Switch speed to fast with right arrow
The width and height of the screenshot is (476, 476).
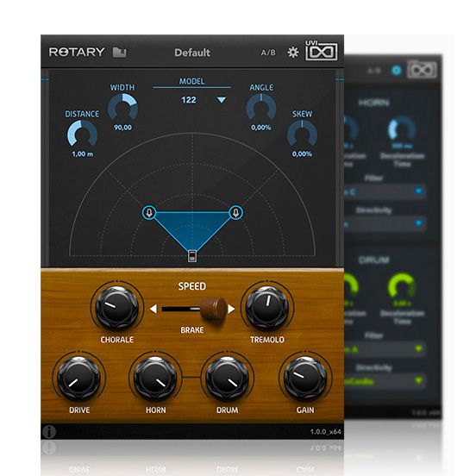232,309
